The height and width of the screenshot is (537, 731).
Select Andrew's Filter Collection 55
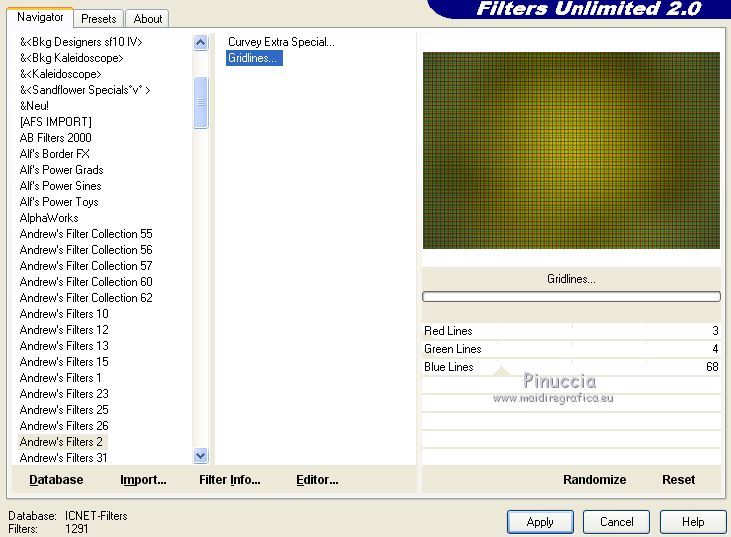point(86,234)
